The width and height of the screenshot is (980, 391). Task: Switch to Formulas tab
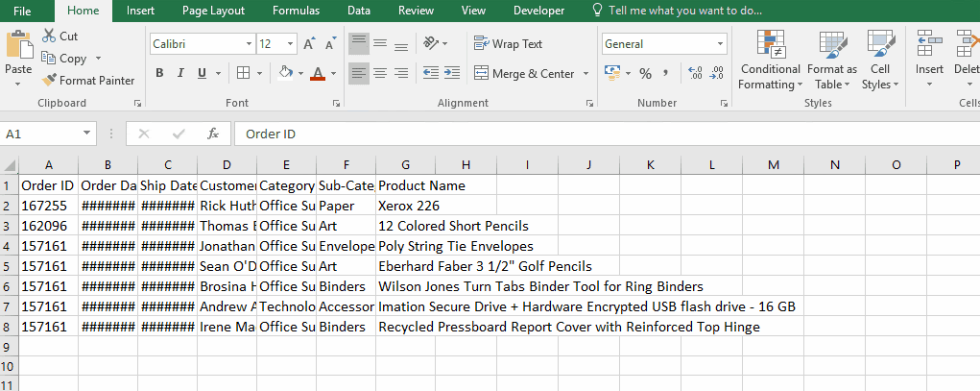(x=297, y=11)
